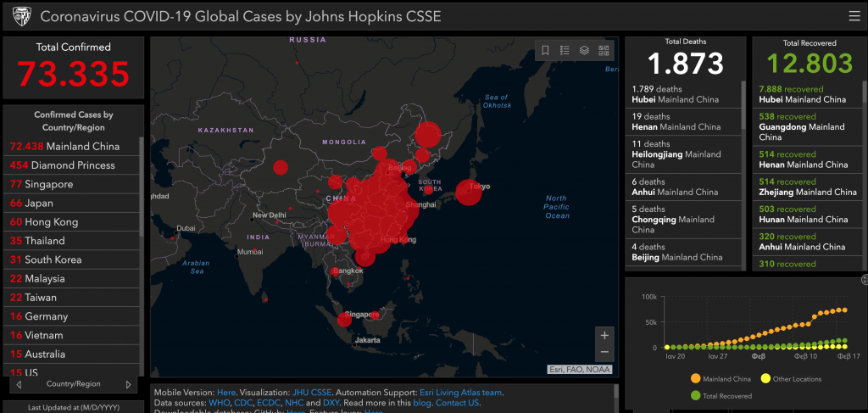Open the Esri Living Atlas team link

click(x=460, y=393)
